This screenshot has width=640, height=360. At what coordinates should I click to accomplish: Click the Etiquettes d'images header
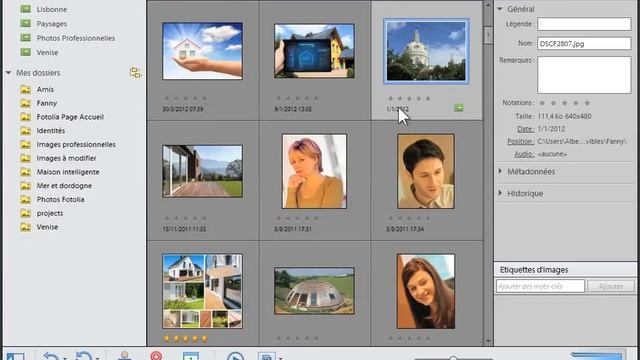click(534, 270)
